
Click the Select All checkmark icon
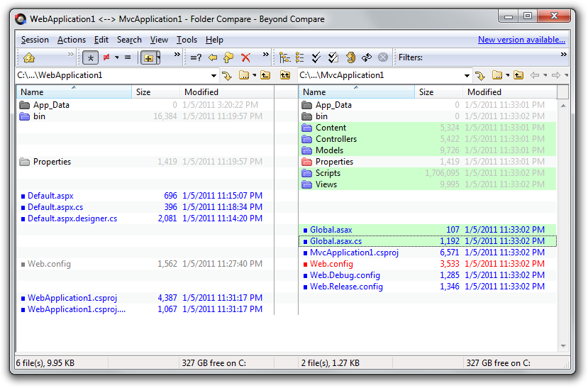pyautogui.click(x=316, y=57)
